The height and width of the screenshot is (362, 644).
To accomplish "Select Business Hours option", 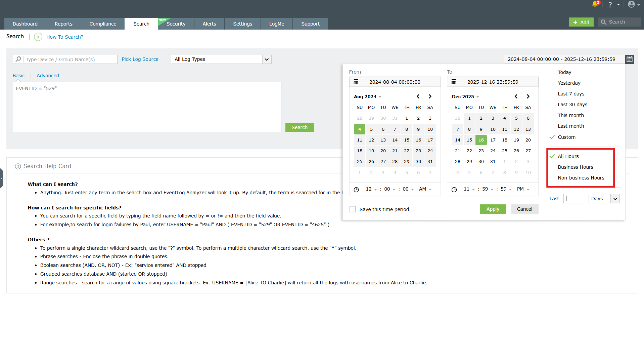I will 576,167.
